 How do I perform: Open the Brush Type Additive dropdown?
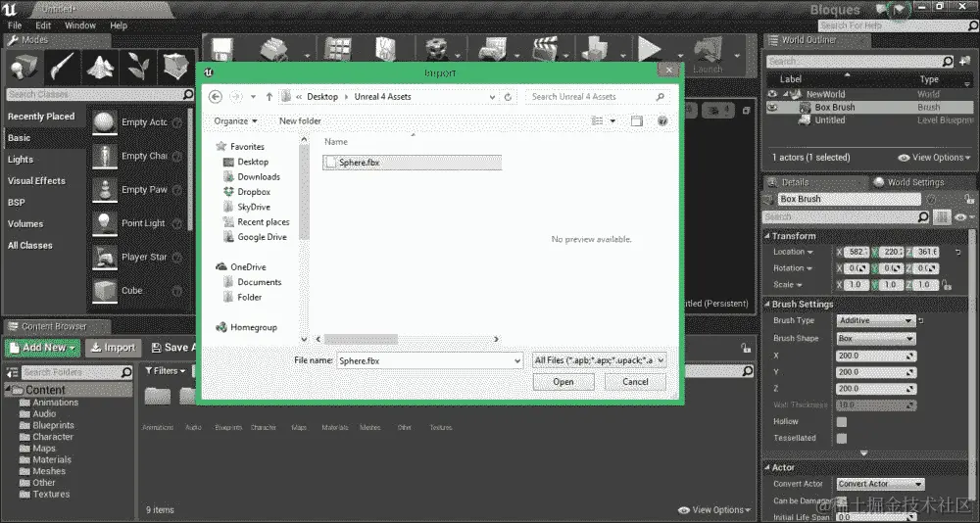[x=875, y=320]
